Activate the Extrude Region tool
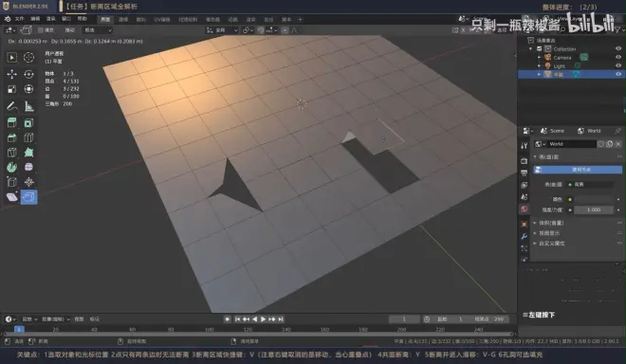 click(12, 123)
